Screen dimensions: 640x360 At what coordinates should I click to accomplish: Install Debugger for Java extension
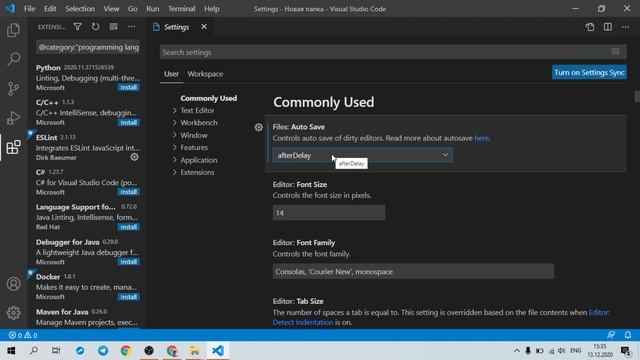coord(129,262)
